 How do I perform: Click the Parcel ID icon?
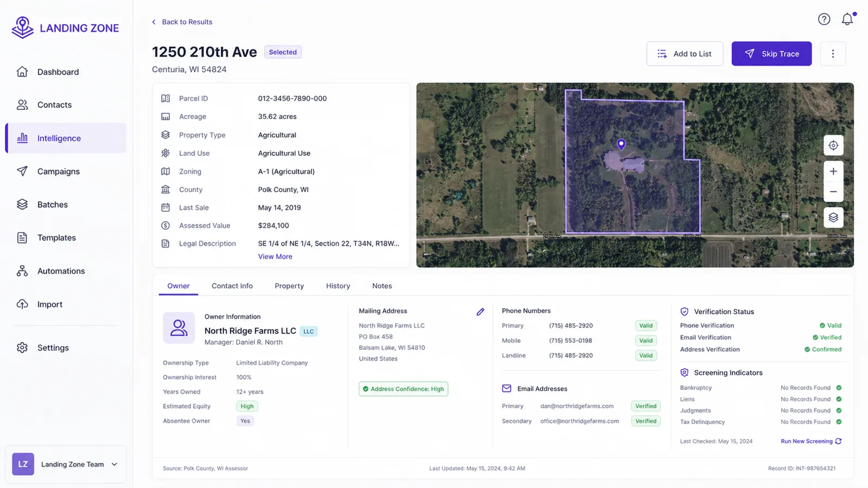165,99
